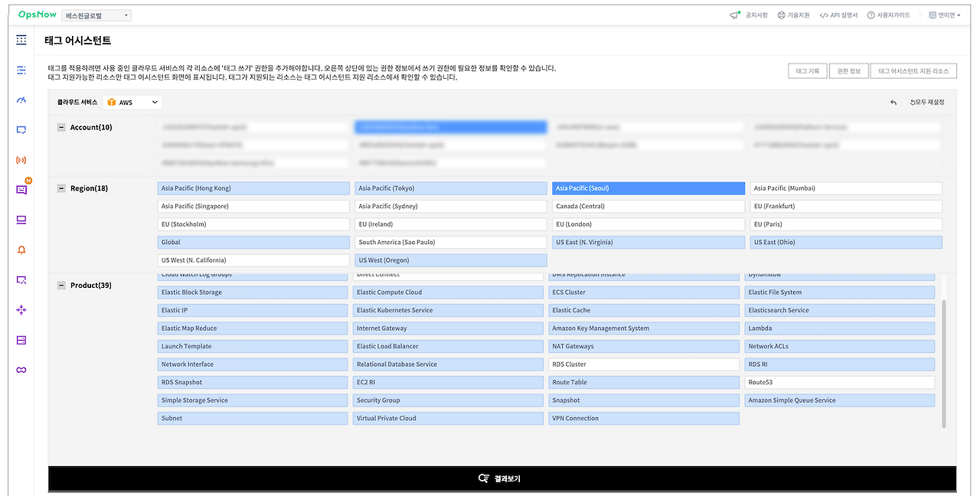Click the undo arrow icon
Image resolution: width=980 pixels, height=496 pixels.
pos(893,103)
